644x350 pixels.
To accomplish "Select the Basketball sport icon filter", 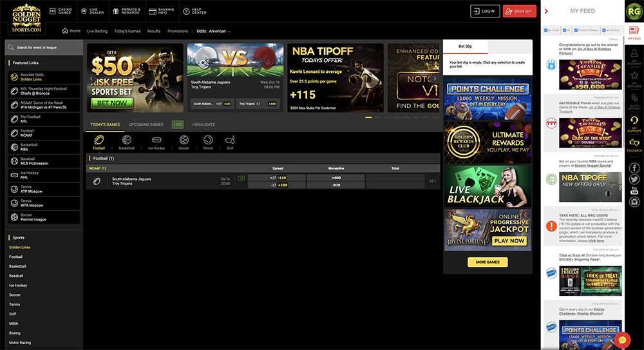I will pos(126,142).
